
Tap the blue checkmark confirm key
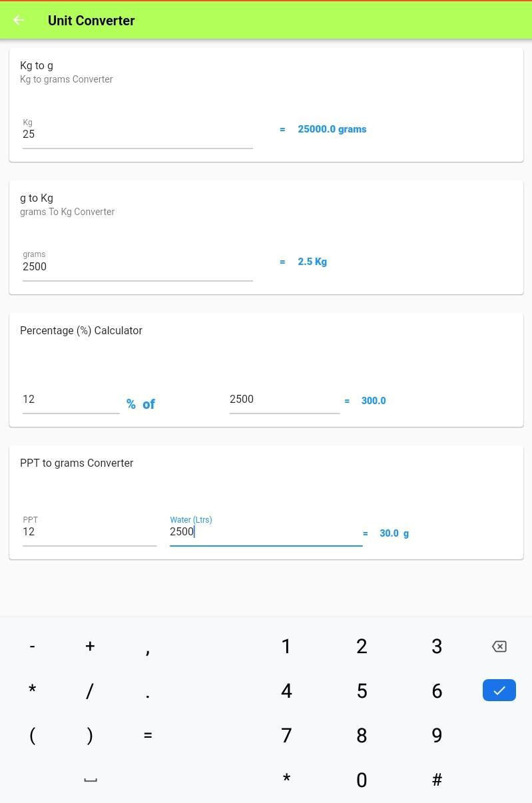point(499,690)
